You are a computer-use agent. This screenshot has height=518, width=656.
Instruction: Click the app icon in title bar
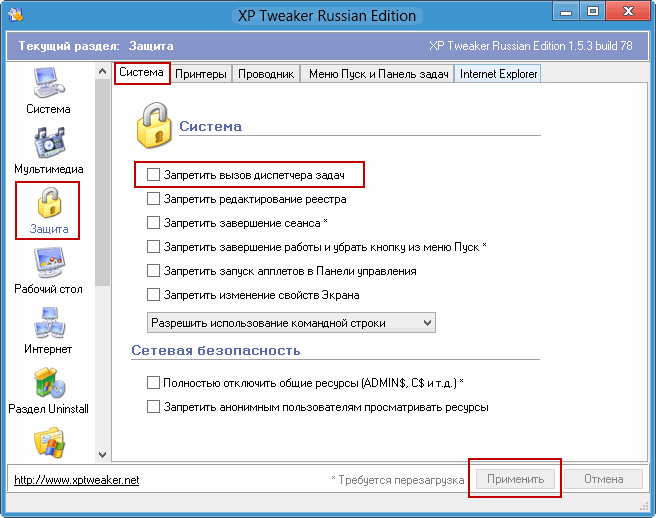click(18, 15)
